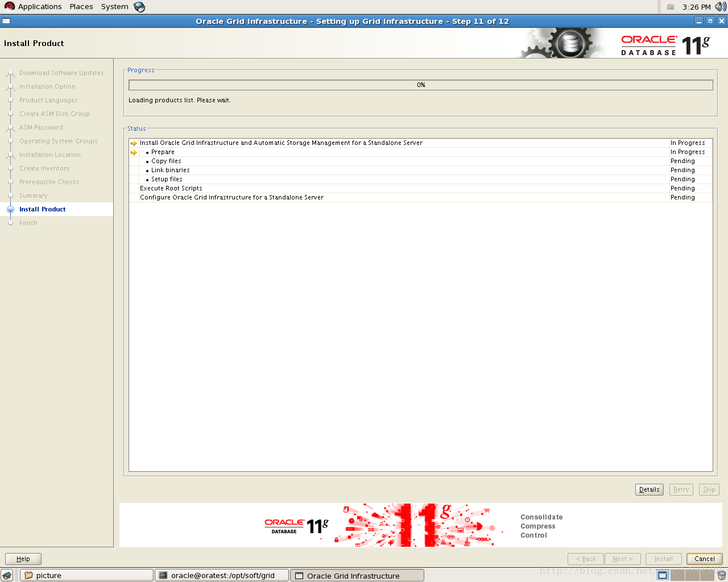The height and width of the screenshot is (582, 728).
Task: Click the 0% installation progress bar
Action: pyautogui.click(x=421, y=85)
